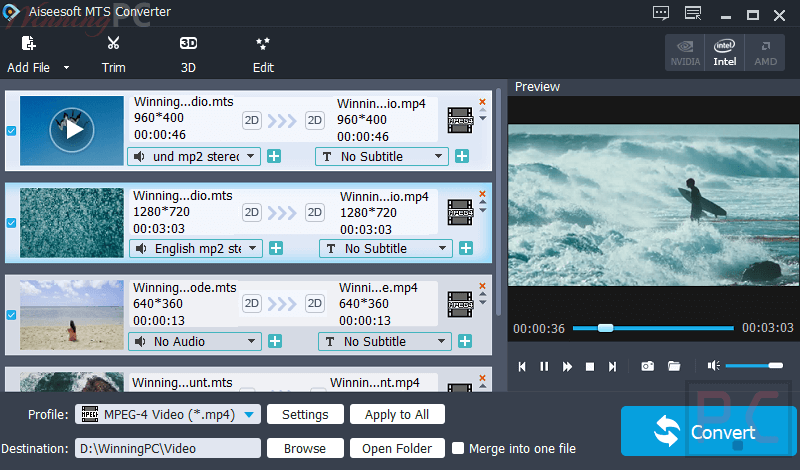
Task: Add audio track to 960*400 video
Action: pyautogui.click(x=274, y=156)
